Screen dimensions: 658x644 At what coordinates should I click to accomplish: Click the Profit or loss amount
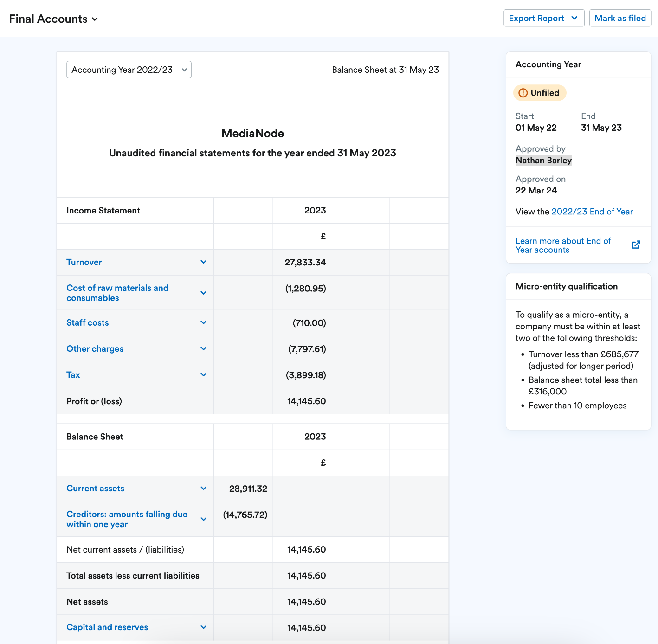pos(306,401)
